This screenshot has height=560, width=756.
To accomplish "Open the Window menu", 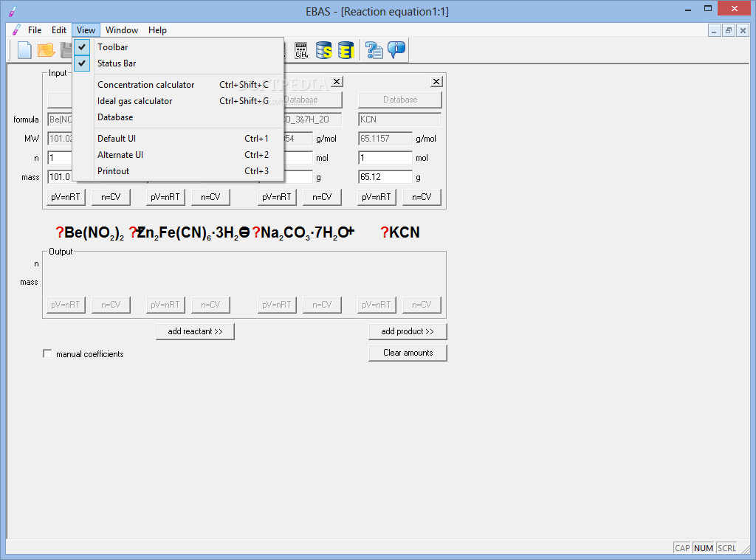I will pyautogui.click(x=122, y=30).
